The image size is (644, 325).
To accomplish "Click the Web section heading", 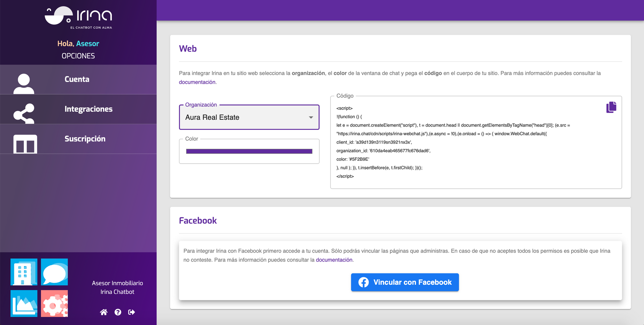I will (188, 49).
